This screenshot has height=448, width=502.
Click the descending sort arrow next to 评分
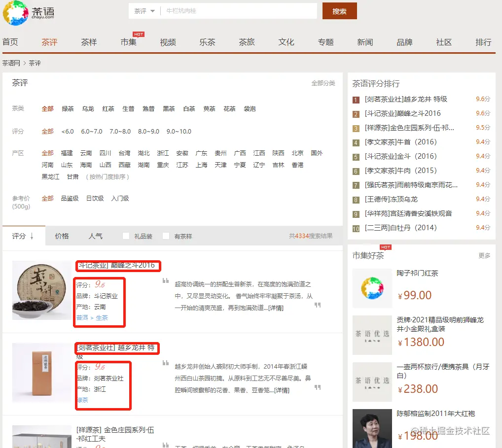click(32, 237)
